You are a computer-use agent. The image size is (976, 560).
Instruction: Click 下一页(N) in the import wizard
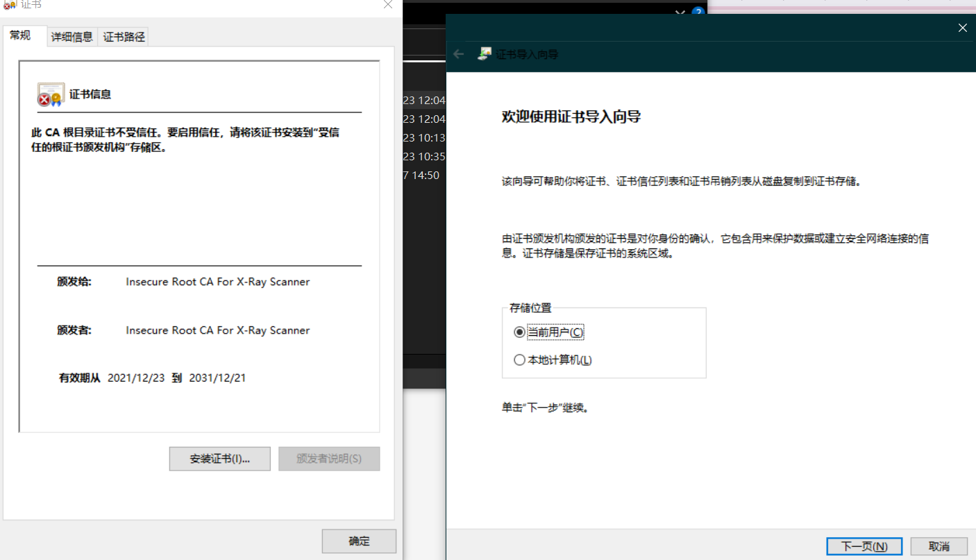[x=864, y=546]
